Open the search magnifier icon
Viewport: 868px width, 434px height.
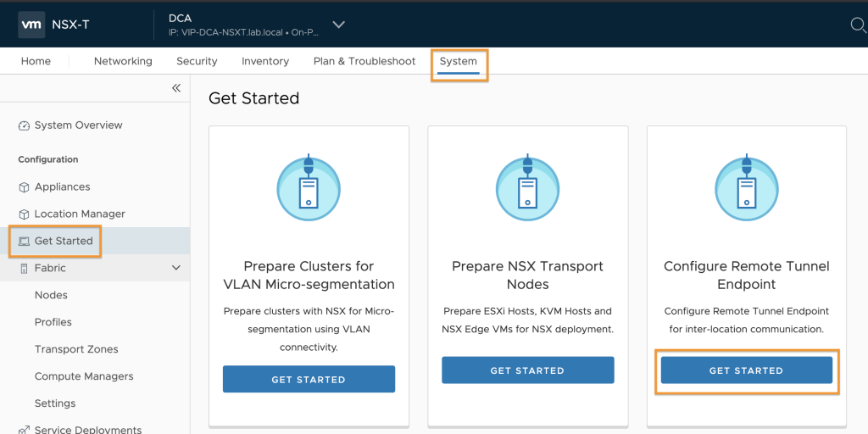point(858,25)
